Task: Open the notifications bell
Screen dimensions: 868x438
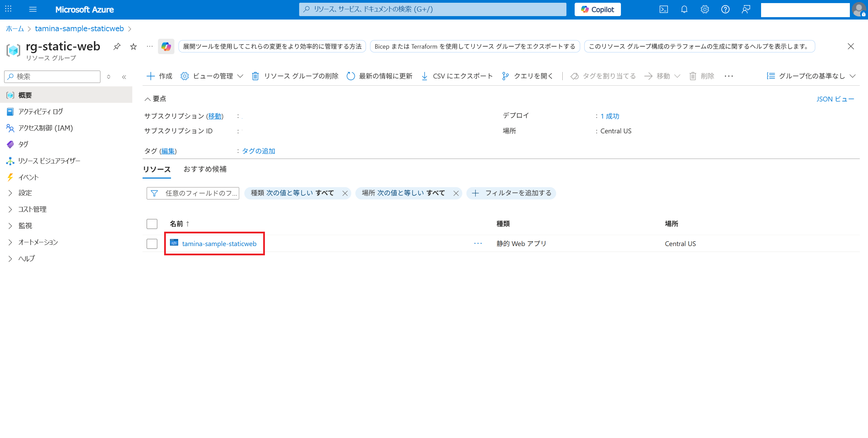Action: click(684, 9)
